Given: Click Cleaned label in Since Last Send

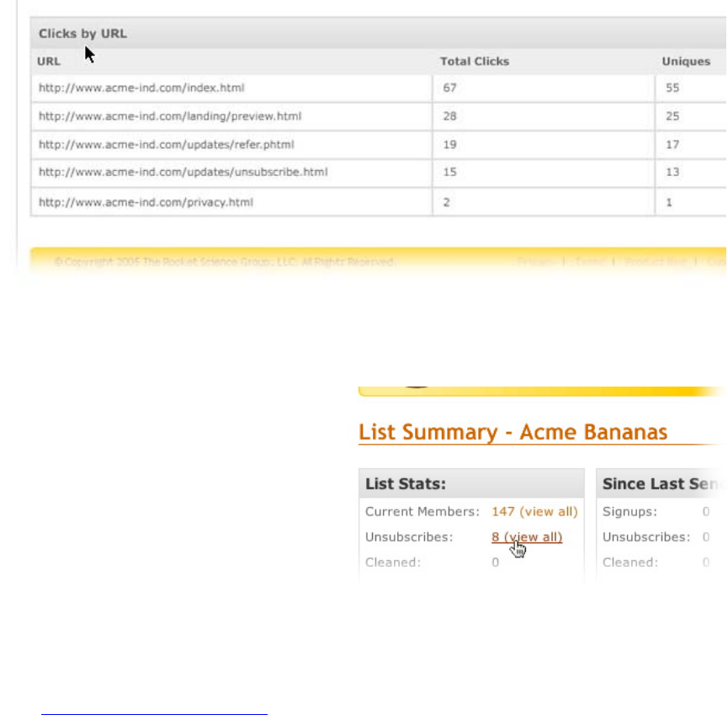Looking at the screenshot, I should click(630, 563).
